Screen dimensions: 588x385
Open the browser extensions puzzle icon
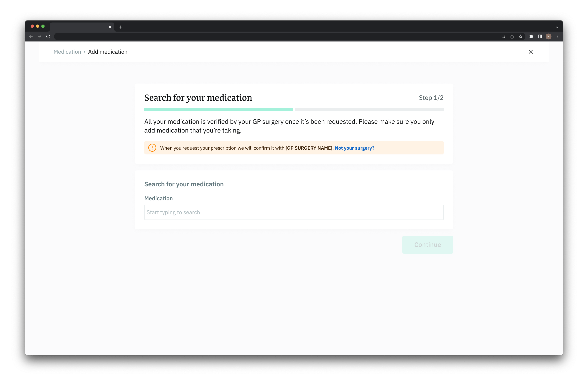(x=531, y=37)
